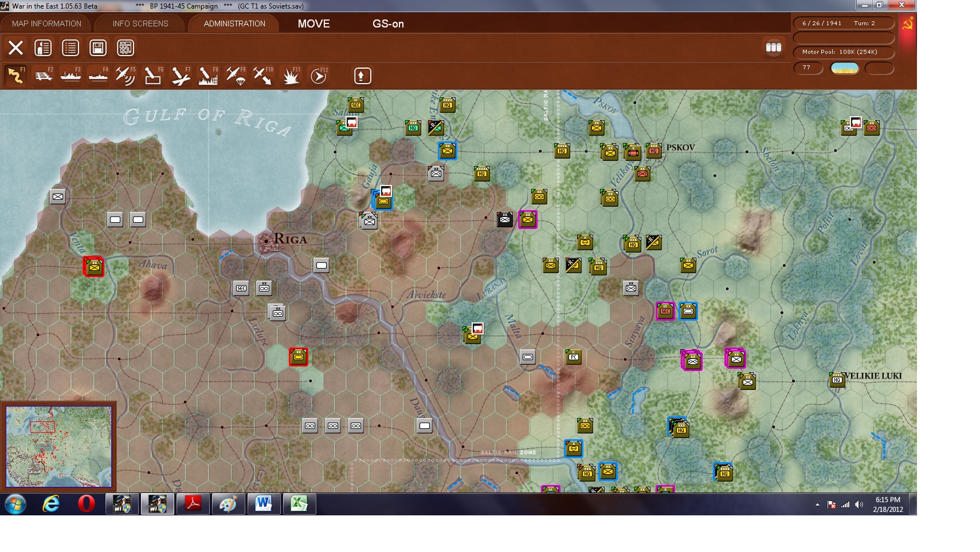Select the HQ counter at Velikie Luki

pyautogui.click(x=837, y=379)
